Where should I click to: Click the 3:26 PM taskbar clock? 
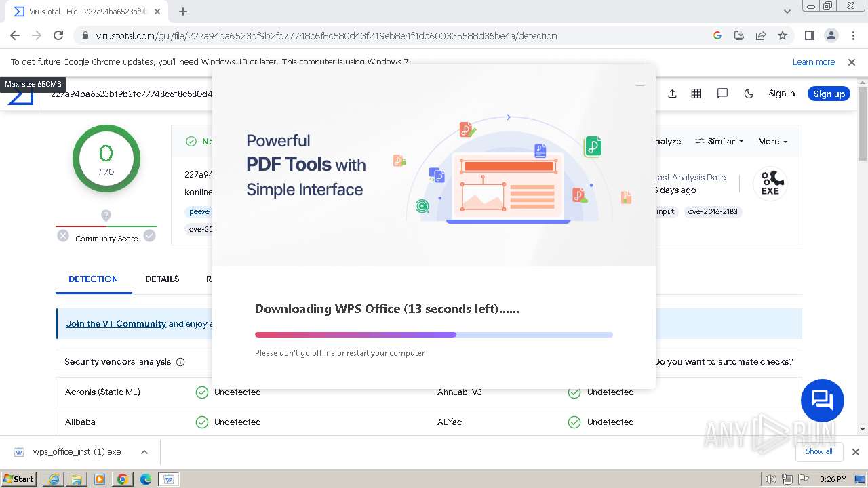click(833, 479)
